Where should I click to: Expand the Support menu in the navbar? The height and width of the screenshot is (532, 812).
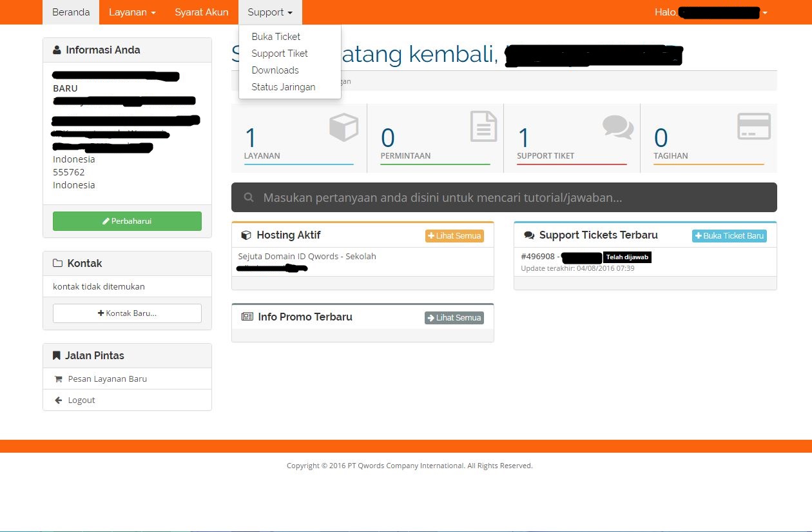(269, 12)
